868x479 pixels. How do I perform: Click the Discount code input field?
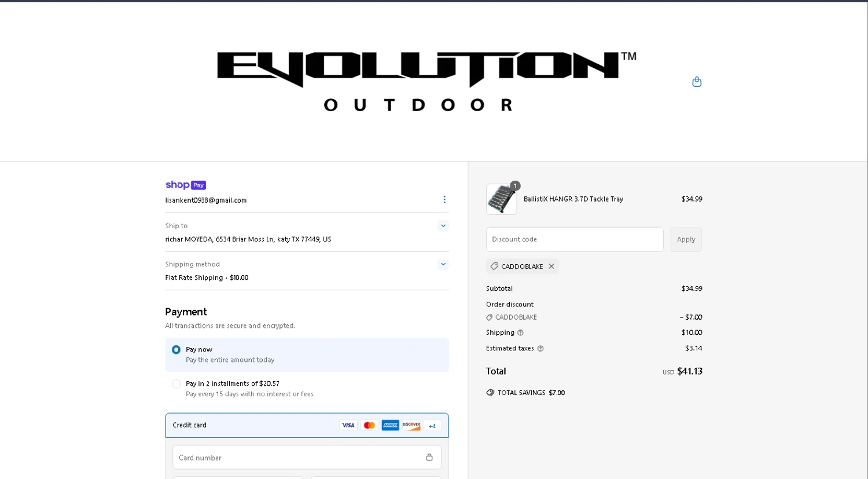tap(575, 239)
